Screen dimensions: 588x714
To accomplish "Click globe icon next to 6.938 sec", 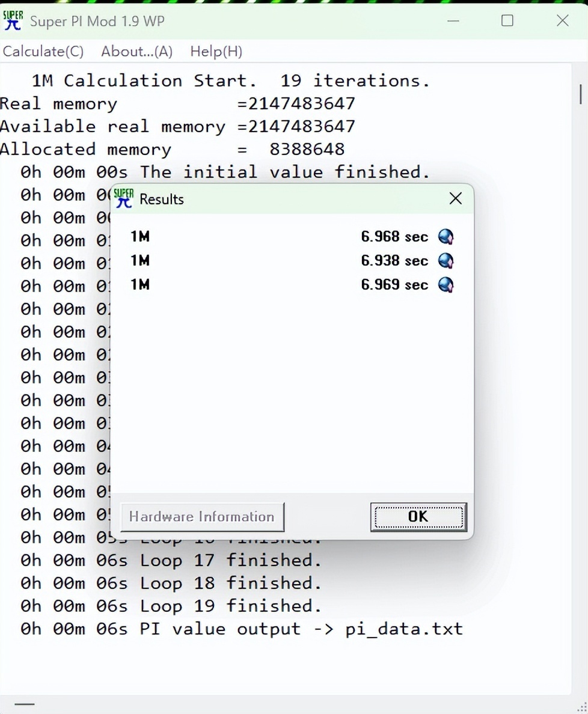I will coord(446,261).
